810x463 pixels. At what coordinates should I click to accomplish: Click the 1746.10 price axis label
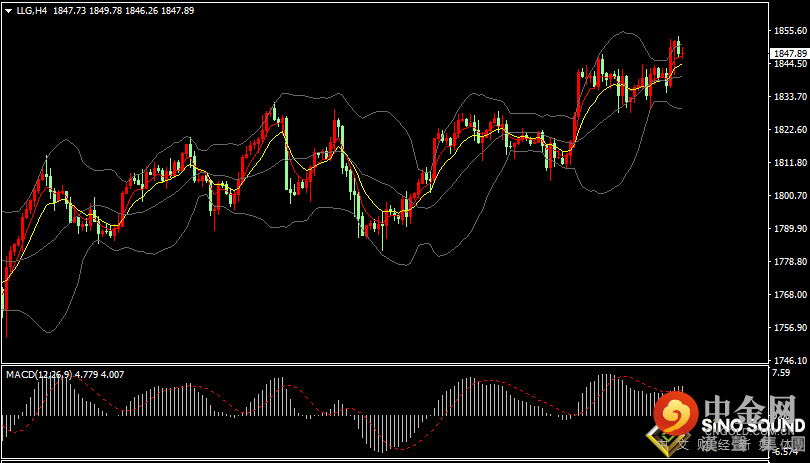pos(789,360)
